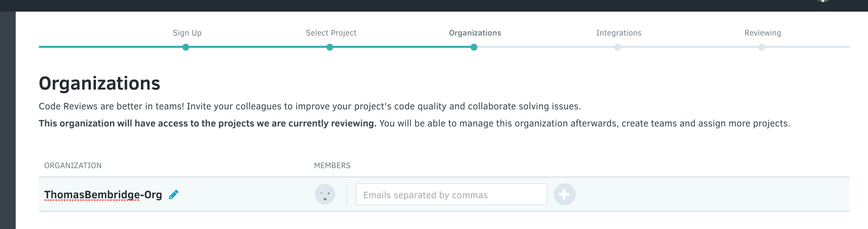Select the Organizations step label
Image resolution: width=868 pixels, height=229 pixels.
click(475, 33)
